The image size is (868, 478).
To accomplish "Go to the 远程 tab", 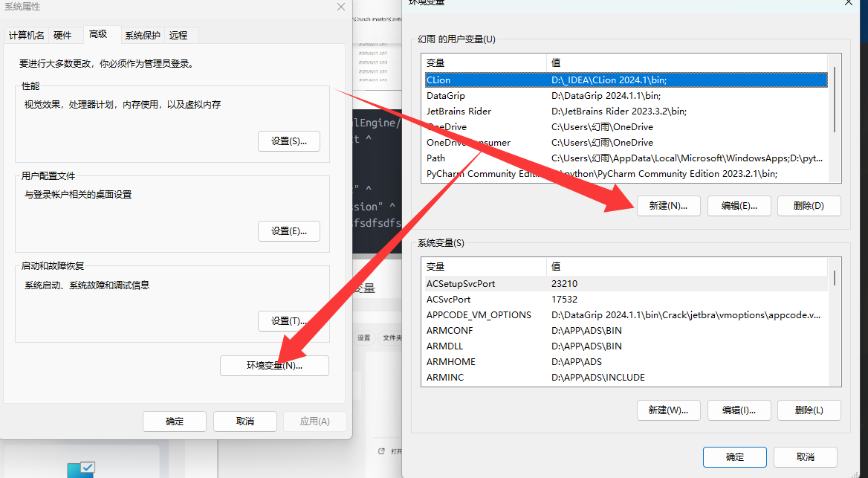I will click(178, 35).
